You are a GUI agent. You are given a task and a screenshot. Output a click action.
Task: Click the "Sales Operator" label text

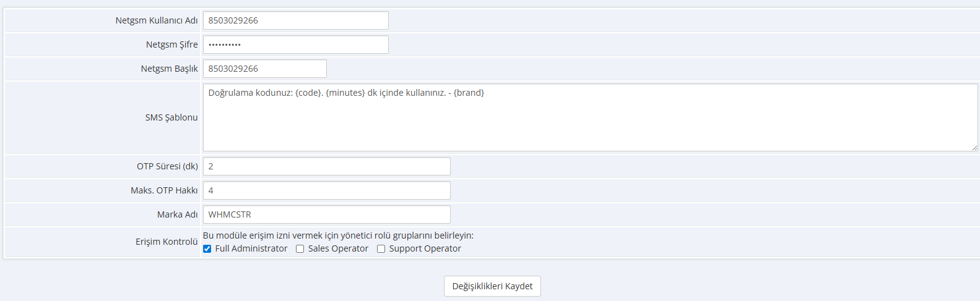(x=338, y=248)
